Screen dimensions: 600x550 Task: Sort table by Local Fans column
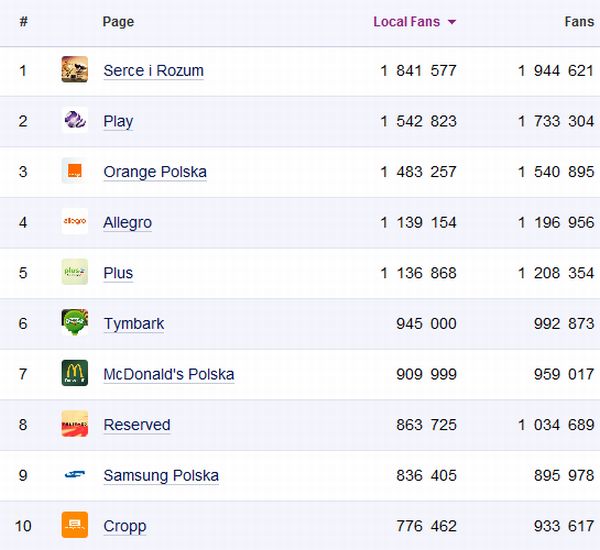pyautogui.click(x=406, y=22)
